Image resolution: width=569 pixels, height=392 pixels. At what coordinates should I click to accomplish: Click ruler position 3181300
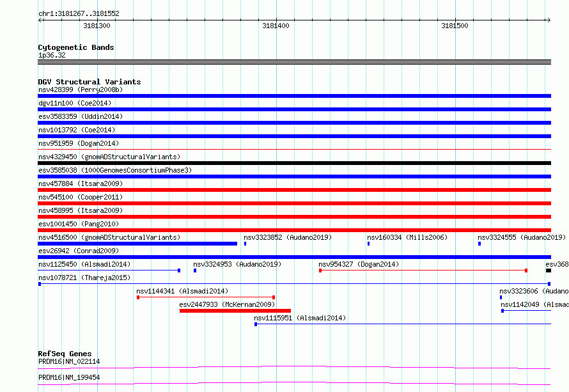(97, 26)
